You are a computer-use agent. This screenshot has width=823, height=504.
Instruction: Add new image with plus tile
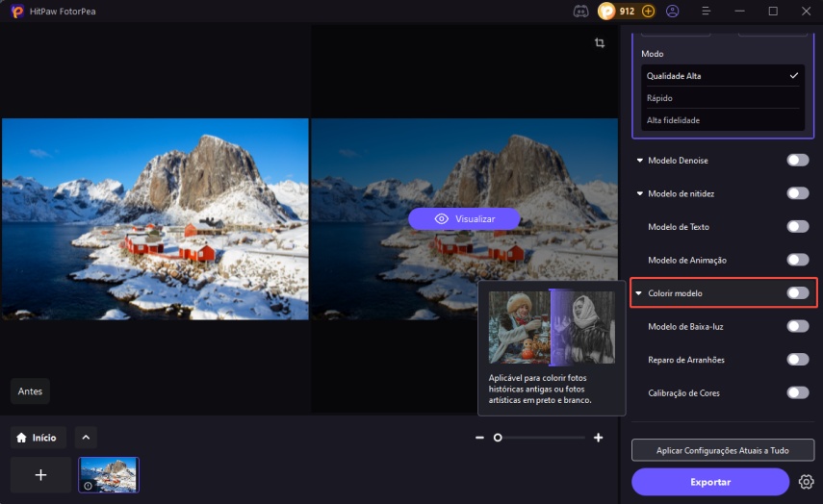coord(41,474)
